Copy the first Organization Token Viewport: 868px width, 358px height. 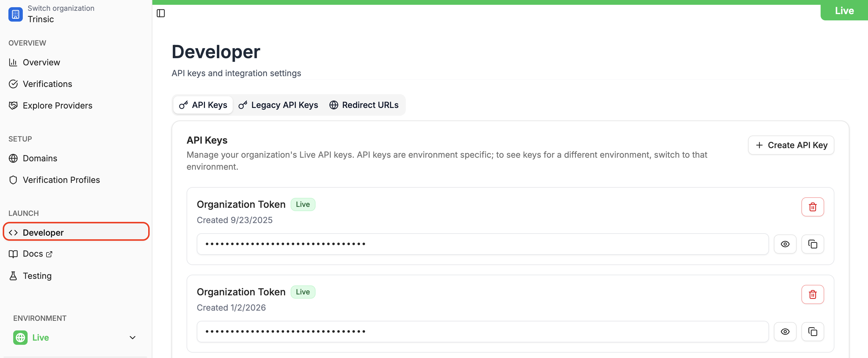[813, 244]
